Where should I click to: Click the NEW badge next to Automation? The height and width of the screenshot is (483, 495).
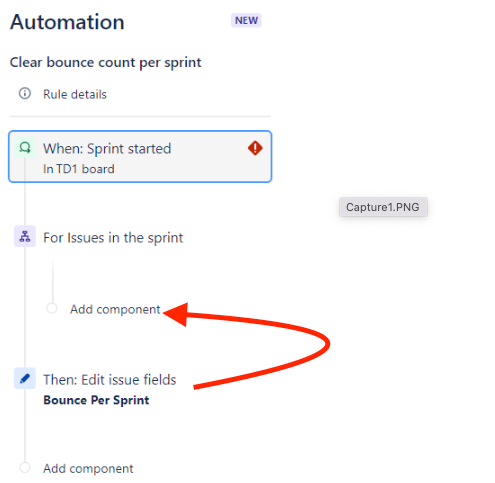[246, 20]
